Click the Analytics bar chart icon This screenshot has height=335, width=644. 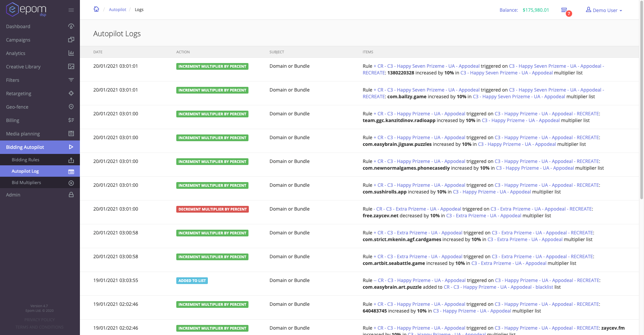click(71, 53)
